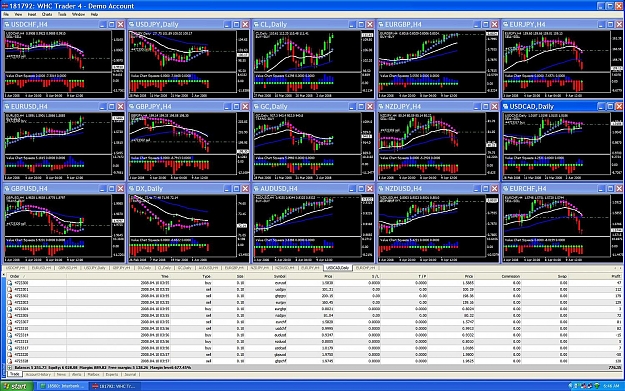This screenshot has width=625, height=391.
Task: Click the chart icon in USDCHF,H4 window title
Action: pos(7,25)
